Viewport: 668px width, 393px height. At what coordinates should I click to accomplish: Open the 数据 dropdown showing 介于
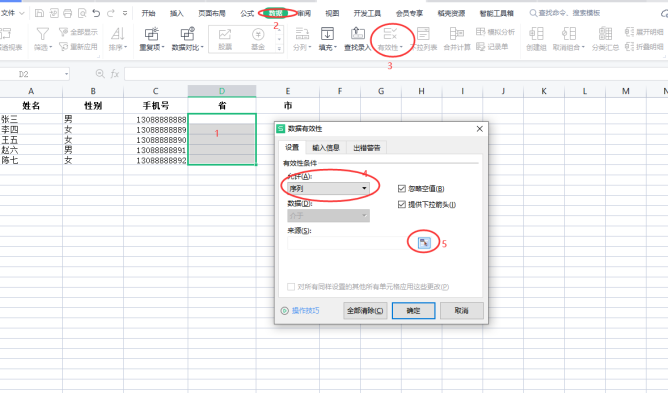328,216
